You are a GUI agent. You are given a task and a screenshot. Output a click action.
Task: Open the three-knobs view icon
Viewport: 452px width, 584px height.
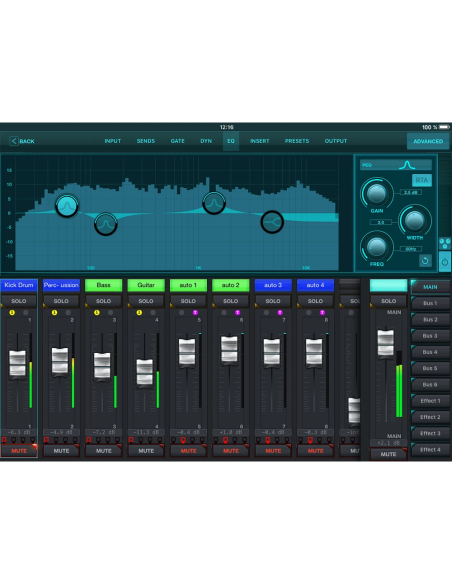point(445,244)
